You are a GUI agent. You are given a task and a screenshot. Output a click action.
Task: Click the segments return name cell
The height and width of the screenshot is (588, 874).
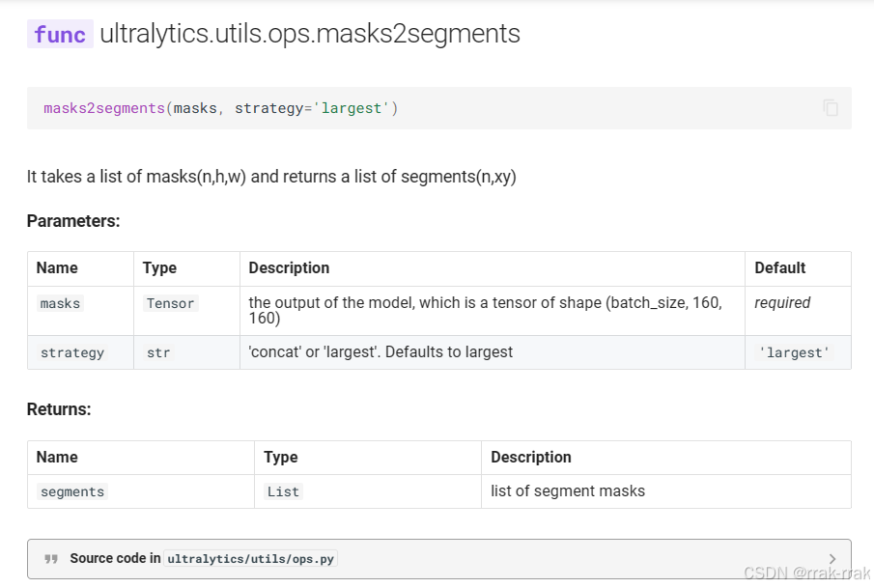72,491
